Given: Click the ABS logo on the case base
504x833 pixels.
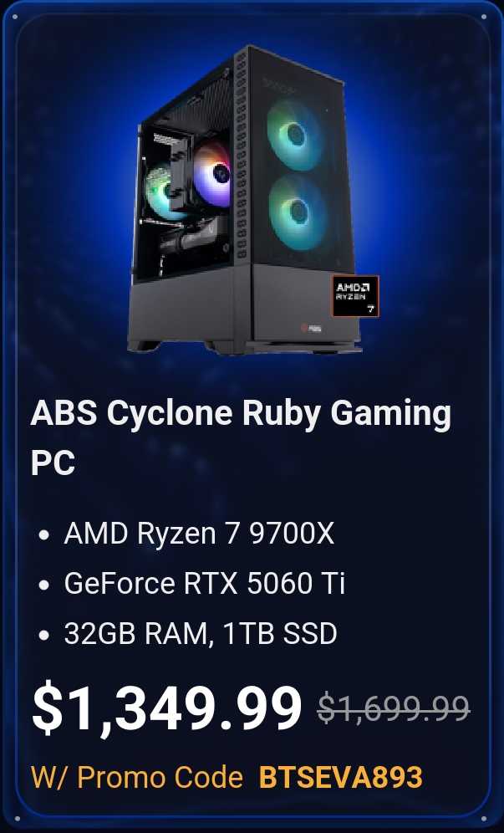Looking at the screenshot, I should coord(311,329).
